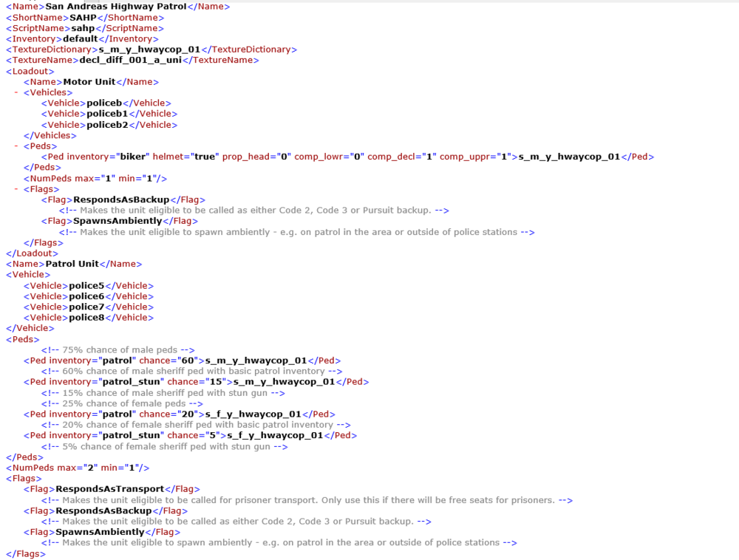Click the SAHP short name value

84,17
